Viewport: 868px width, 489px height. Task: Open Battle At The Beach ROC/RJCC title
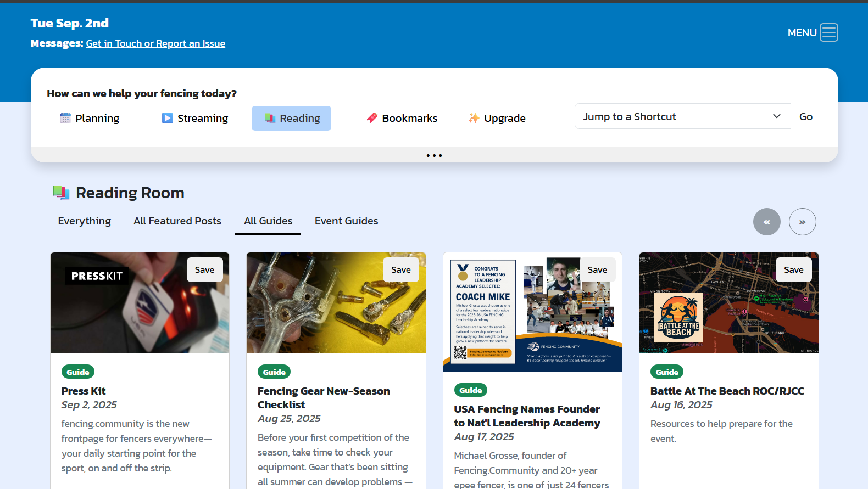point(727,391)
